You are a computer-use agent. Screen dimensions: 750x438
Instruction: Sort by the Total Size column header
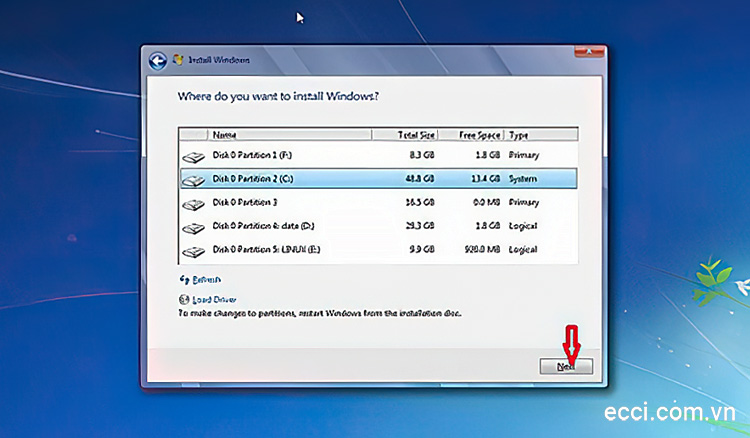coord(405,135)
